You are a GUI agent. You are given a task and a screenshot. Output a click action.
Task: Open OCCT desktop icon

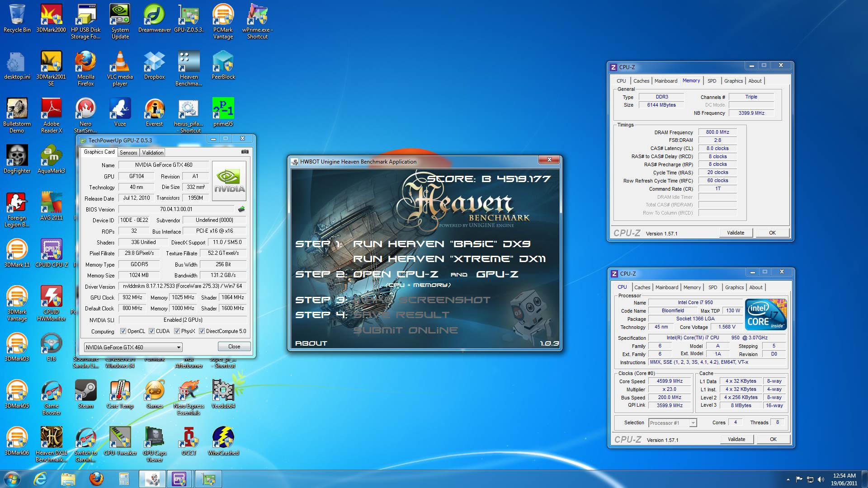189,441
